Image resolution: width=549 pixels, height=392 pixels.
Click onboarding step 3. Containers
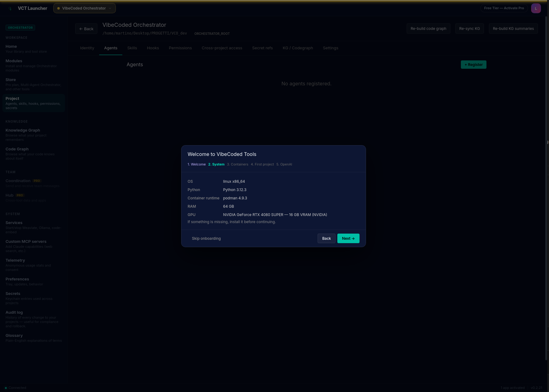(x=238, y=164)
